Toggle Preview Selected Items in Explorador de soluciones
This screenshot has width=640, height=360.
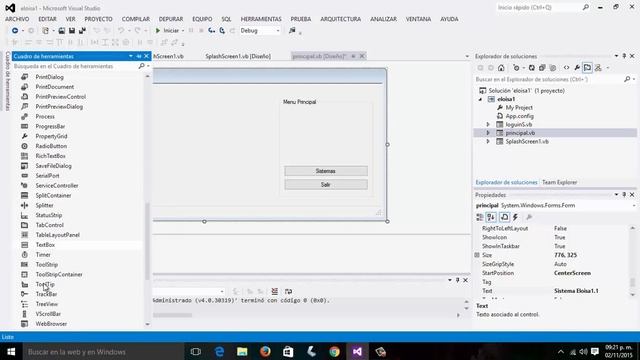click(x=587, y=68)
